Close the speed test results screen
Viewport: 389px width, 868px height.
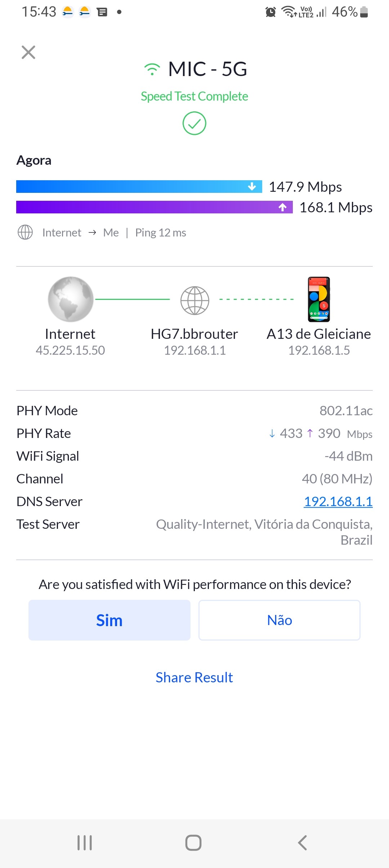click(x=28, y=52)
